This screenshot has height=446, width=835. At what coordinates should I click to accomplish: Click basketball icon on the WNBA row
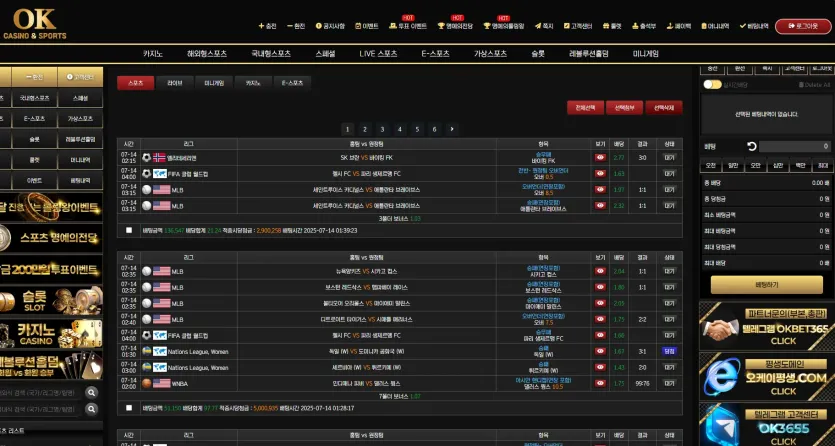tap(146, 383)
